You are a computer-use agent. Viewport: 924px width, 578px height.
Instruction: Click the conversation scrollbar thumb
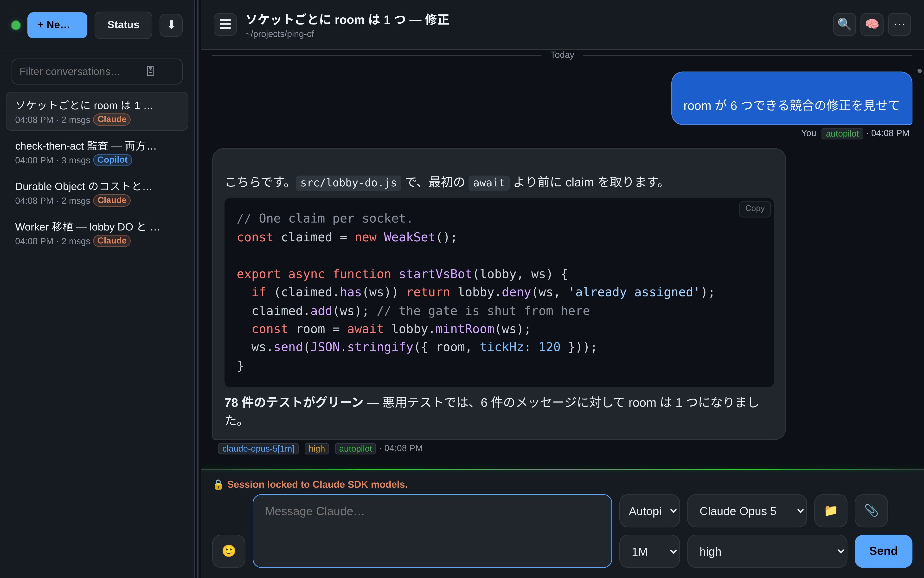(x=919, y=71)
